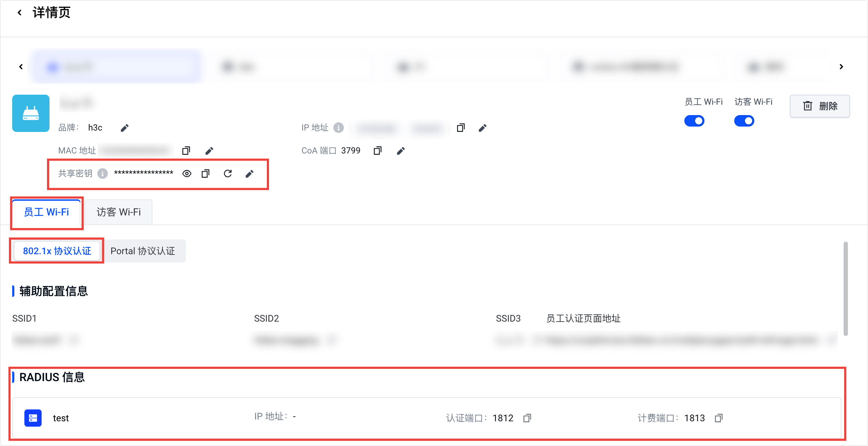Click the blue router device icon

point(31,113)
